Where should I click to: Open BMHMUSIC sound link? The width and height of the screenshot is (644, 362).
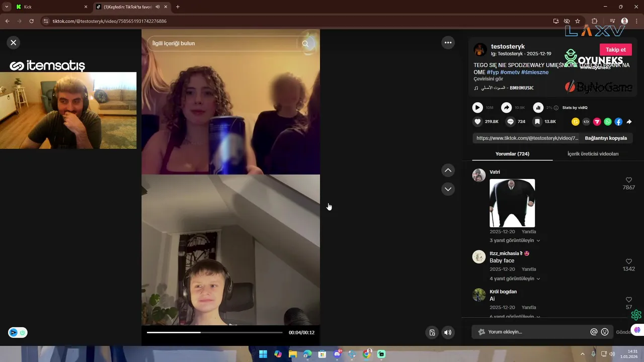pos(507,88)
